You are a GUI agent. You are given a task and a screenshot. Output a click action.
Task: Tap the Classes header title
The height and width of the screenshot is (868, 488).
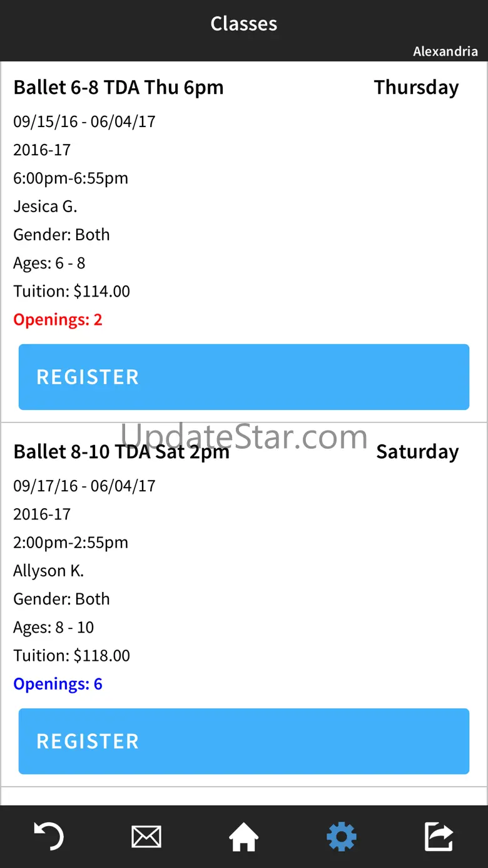coord(244,24)
